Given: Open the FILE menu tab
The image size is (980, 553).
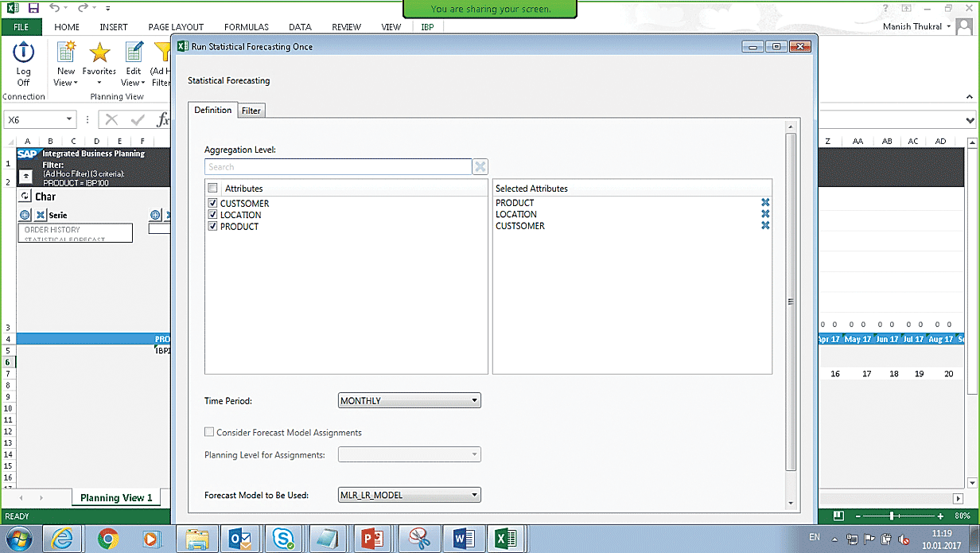Looking at the screenshot, I should [21, 26].
